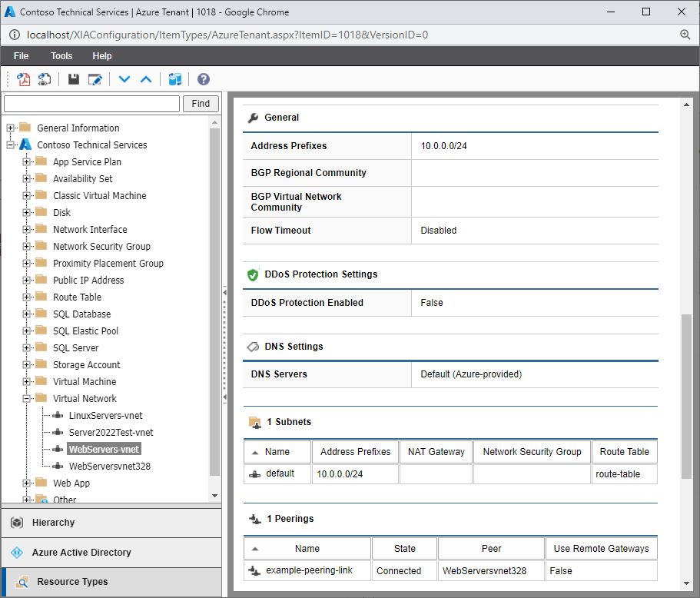
Task: Click the blue up chevron toolbar icon
Action: click(x=146, y=79)
